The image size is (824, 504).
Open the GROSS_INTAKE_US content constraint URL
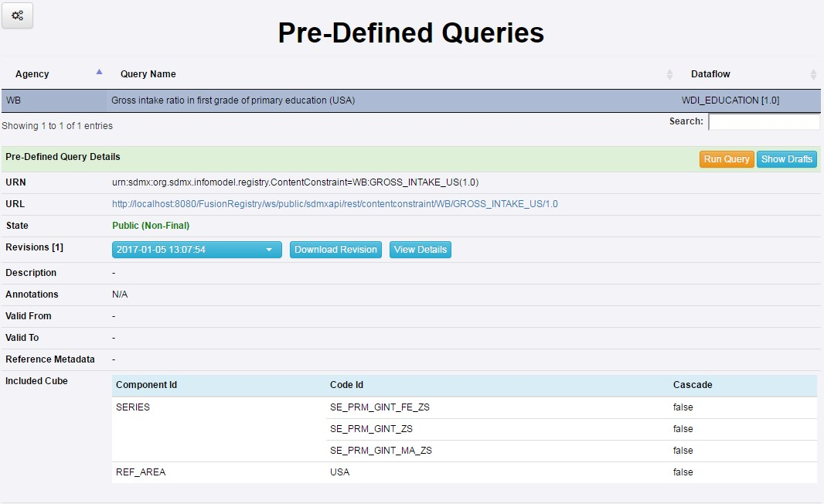(x=335, y=204)
